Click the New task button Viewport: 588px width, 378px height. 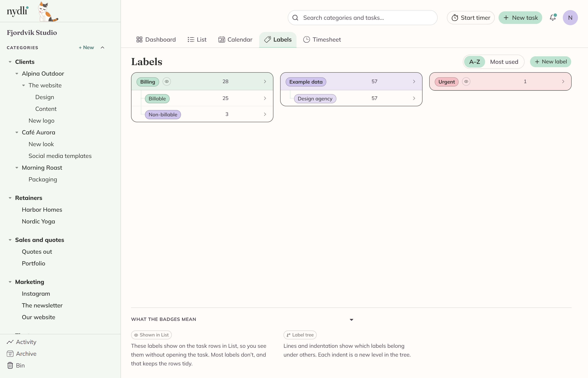point(520,18)
